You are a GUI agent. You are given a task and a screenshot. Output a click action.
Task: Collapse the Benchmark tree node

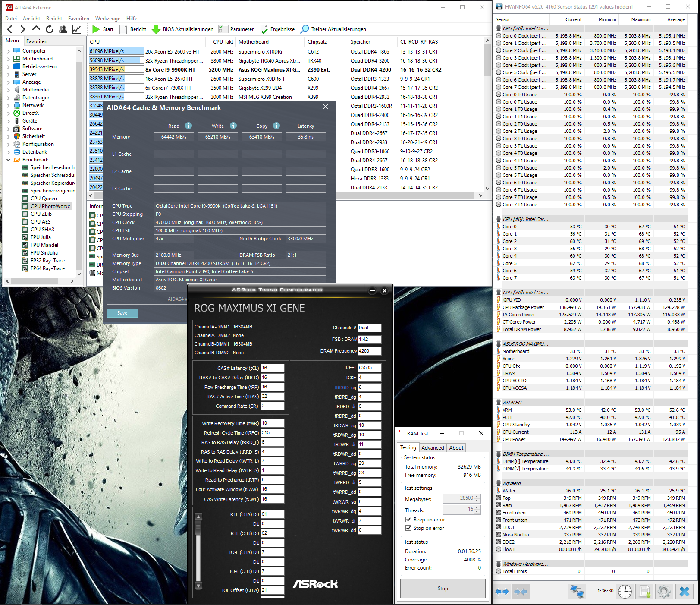click(x=8, y=160)
